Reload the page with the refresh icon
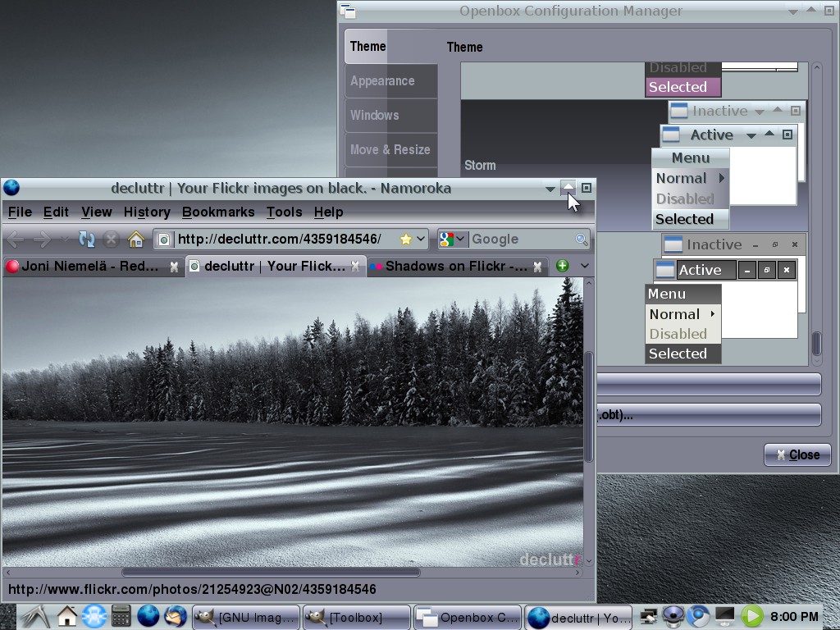This screenshot has height=630, width=840. 86,239
